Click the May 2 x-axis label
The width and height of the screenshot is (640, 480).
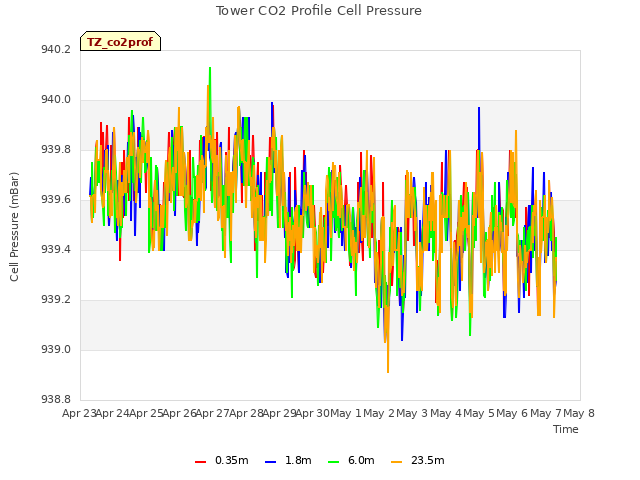coord(379,413)
